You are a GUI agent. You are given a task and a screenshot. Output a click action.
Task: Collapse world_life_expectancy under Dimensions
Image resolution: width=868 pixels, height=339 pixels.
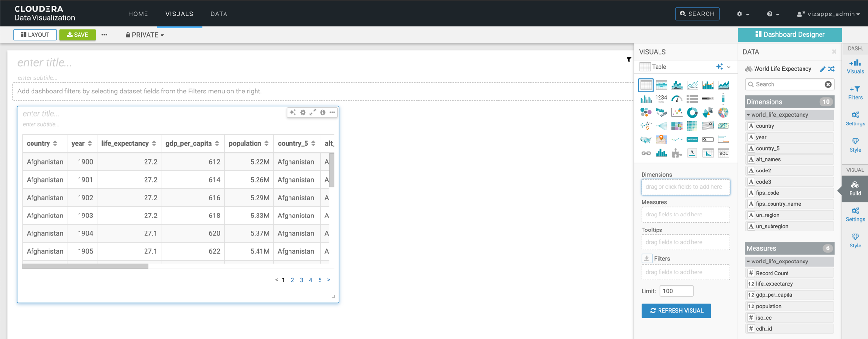pos(748,115)
